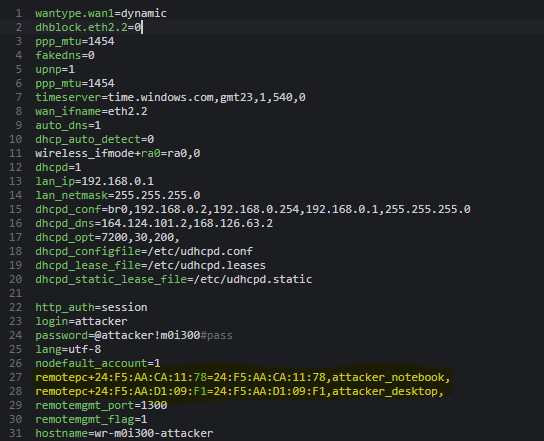Place cursor on dhblock.eth2.2=0 line

click(88, 27)
